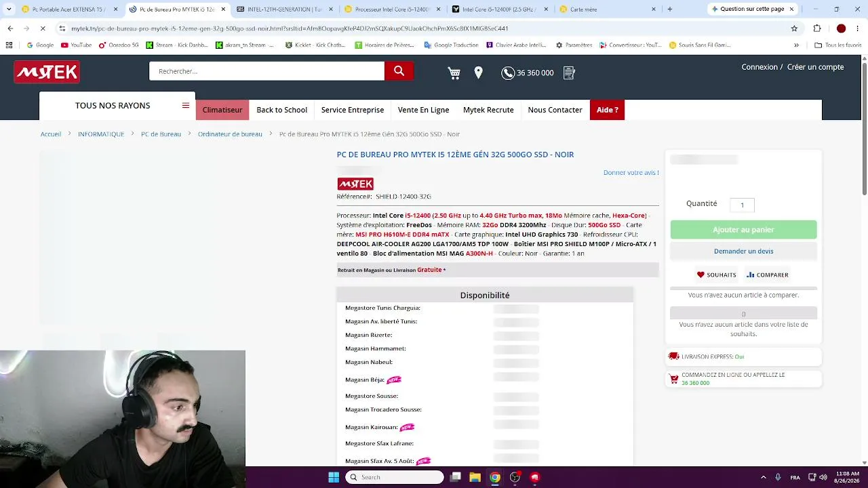Click microphone icon in system tray
Screen dimensions: 868x488
[778, 477]
